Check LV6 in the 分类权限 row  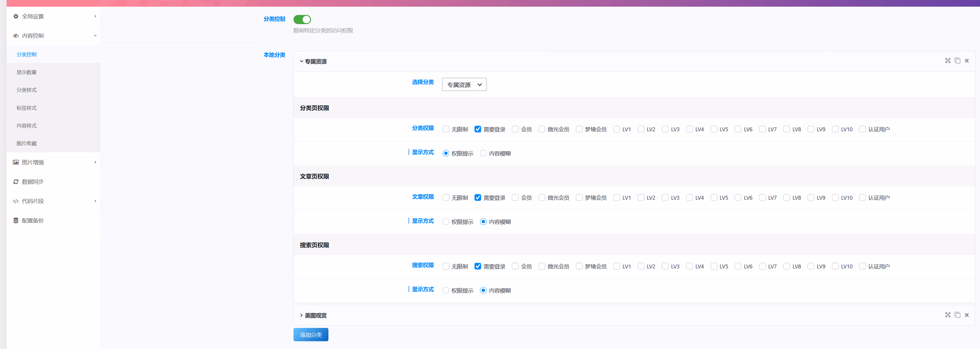tap(738, 129)
